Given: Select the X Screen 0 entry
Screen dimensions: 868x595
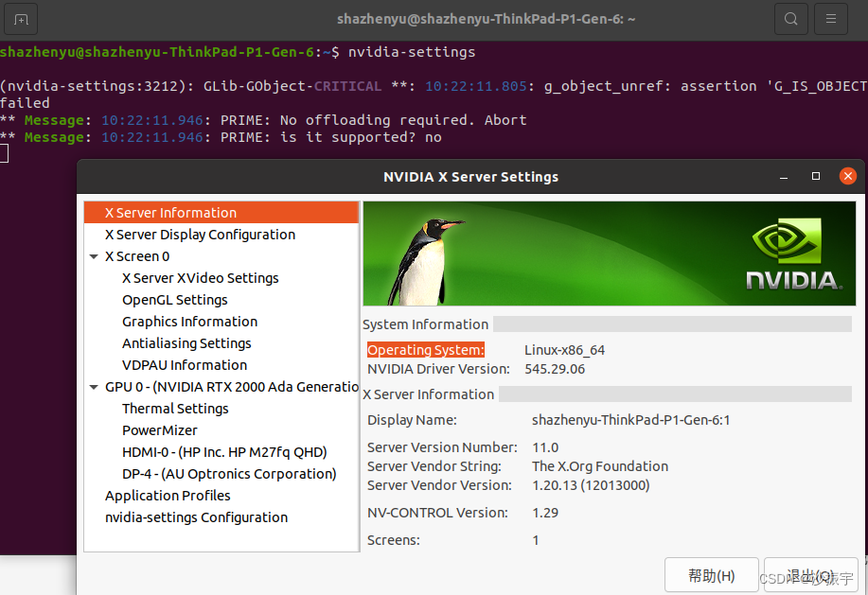Looking at the screenshot, I should [x=137, y=256].
